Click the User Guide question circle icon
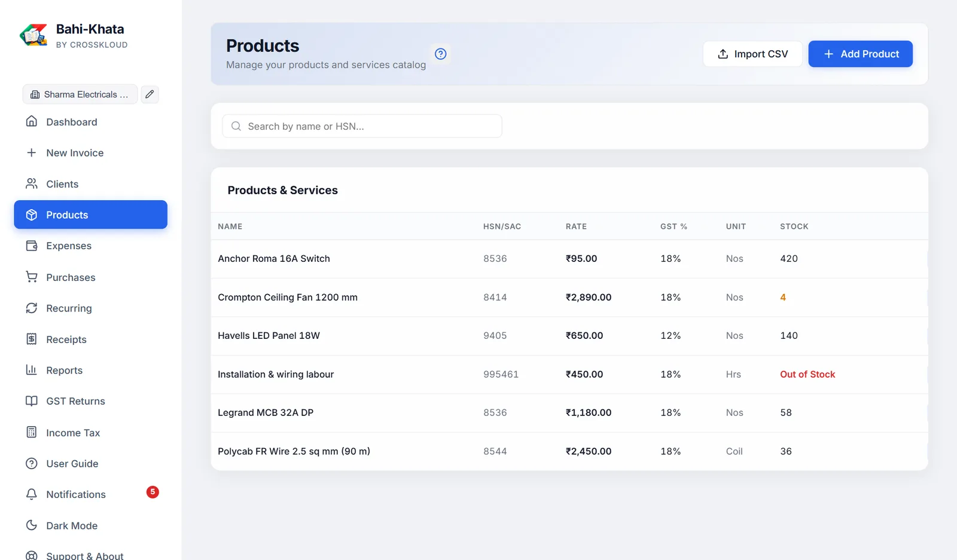957x560 pixels. pyautogui.click(x=32, y=463)
